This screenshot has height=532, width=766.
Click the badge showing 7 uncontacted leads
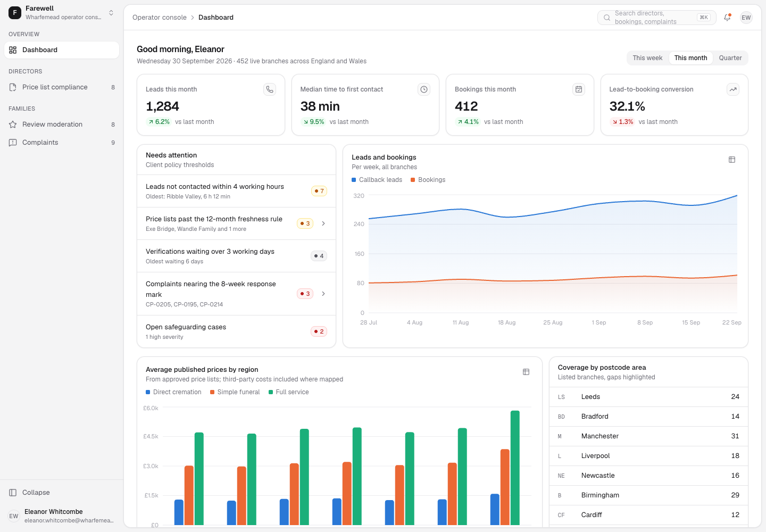pos(319,191)
